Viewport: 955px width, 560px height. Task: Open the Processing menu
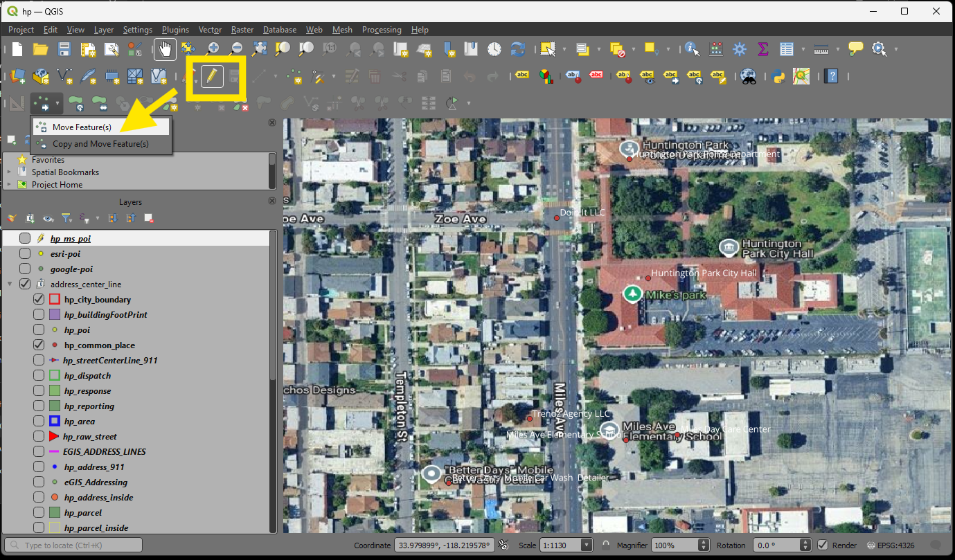click(382, 30)
